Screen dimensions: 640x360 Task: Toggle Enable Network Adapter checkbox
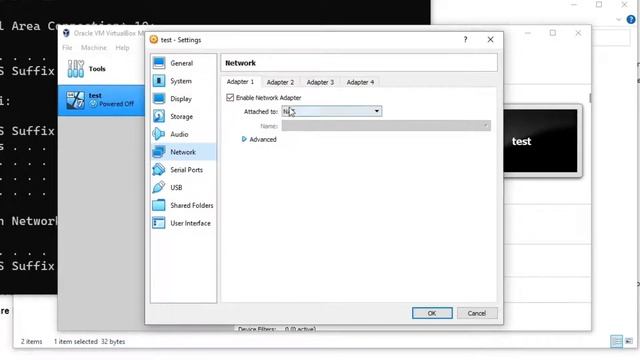point(230,98)
